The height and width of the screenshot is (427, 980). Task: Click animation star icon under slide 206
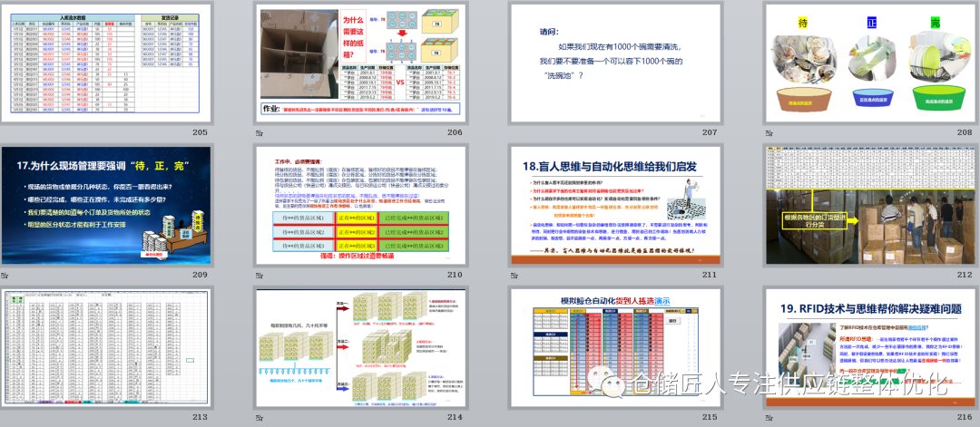(260, 132)
